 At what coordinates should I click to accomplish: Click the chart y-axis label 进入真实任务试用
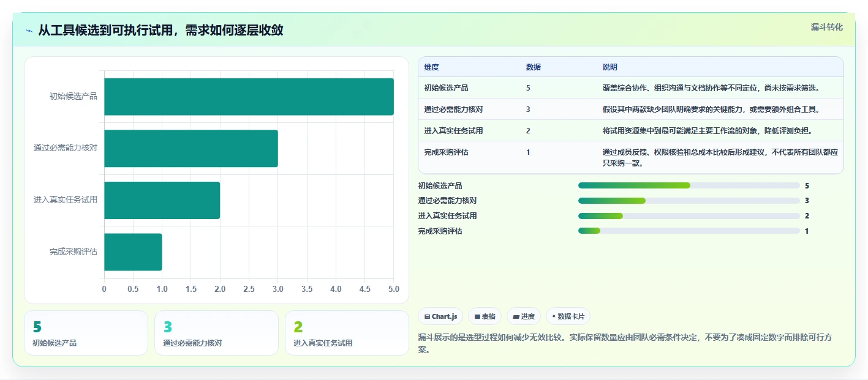pyautogui.click(x=66, y=199)
